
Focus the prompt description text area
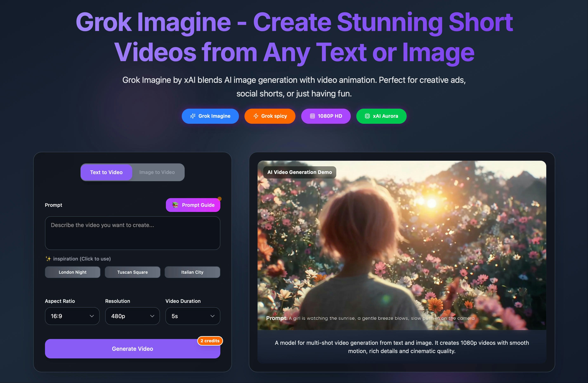tap(132, 233)
